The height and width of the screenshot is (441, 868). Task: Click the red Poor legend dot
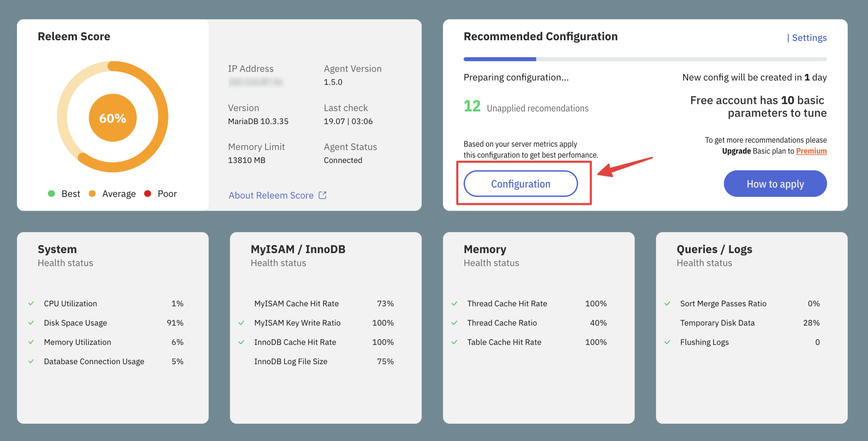pyautogui.click(x=147, y=193)
